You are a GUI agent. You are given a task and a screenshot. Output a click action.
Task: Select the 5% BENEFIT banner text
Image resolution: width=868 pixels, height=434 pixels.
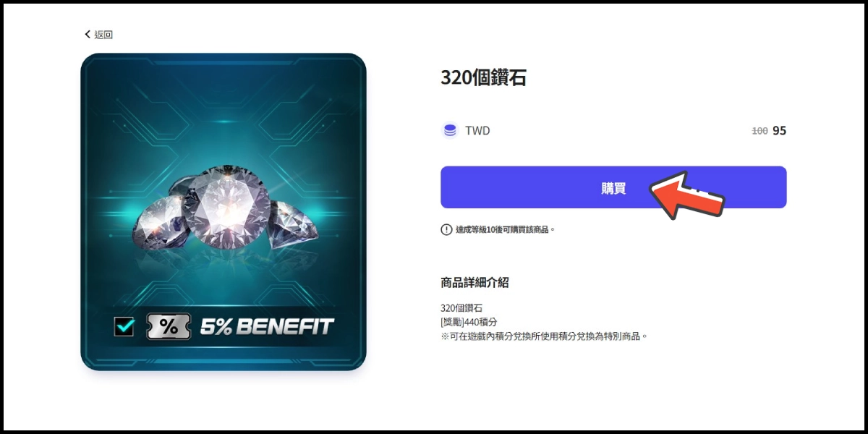[266, 327]
